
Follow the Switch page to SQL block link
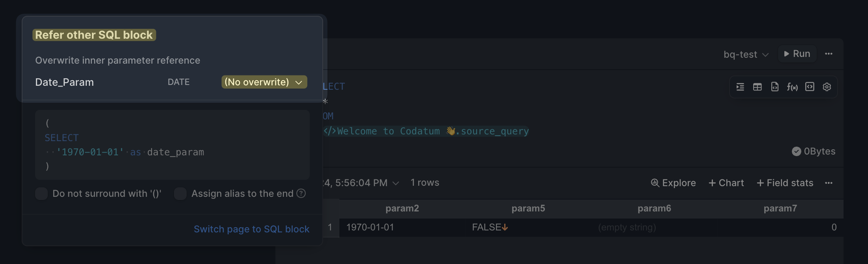click(251, 229)
